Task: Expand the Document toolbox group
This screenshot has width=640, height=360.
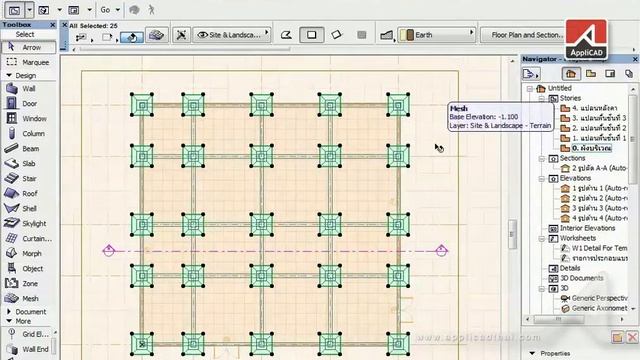Action: coord(9,311)
